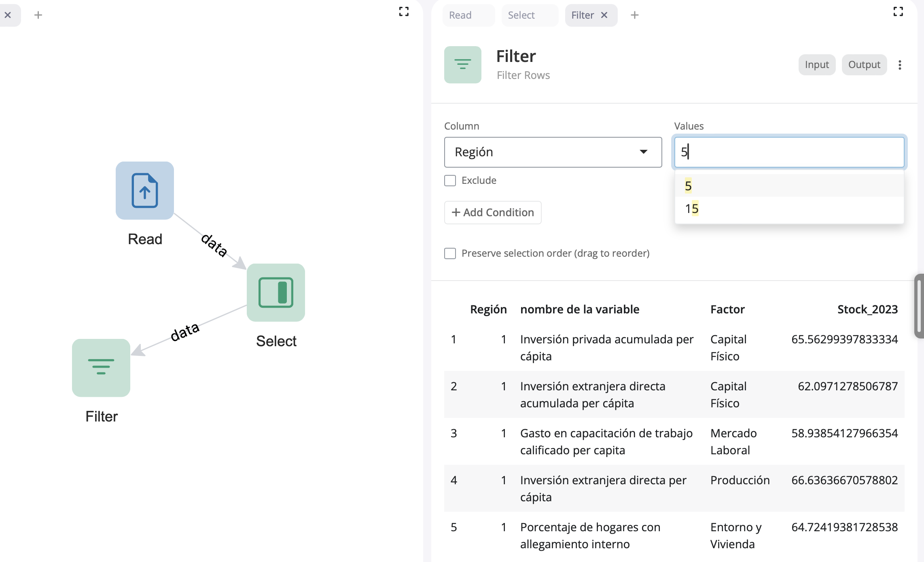The width and height of the screenshot is (924, 562).
Task: Choose value 5 from the suggestions list
Action: [688, 186]
